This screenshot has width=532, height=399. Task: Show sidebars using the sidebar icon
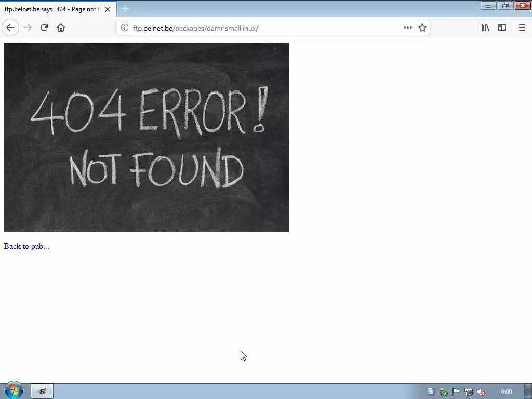502,28
